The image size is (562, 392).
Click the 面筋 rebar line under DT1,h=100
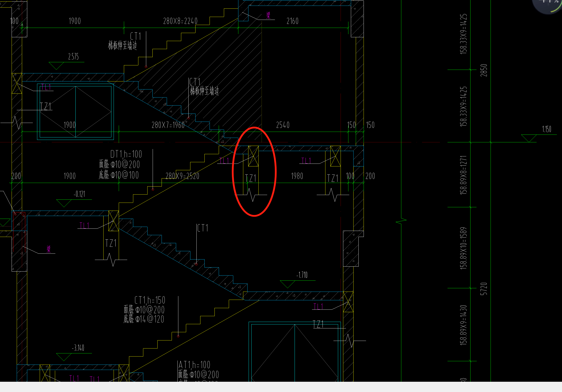(x=119, y=164)
